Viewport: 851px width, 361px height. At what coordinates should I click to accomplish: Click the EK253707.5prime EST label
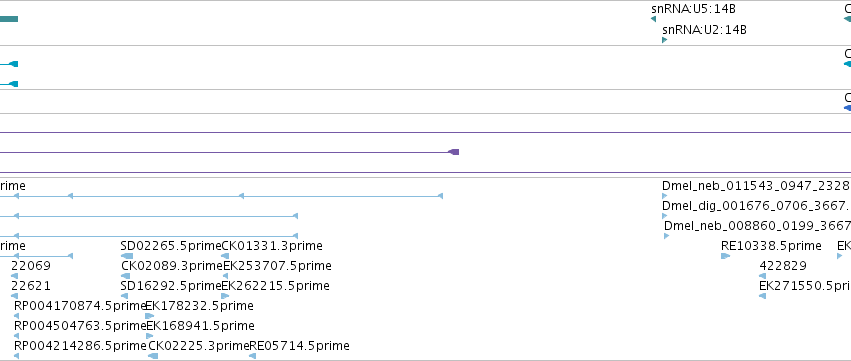pyautogui.click(x=277, y=266)
